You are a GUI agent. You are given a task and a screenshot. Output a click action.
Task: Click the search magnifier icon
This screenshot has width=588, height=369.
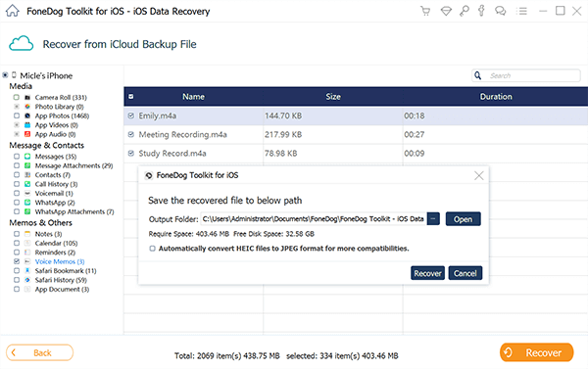[x=478, y=75]
